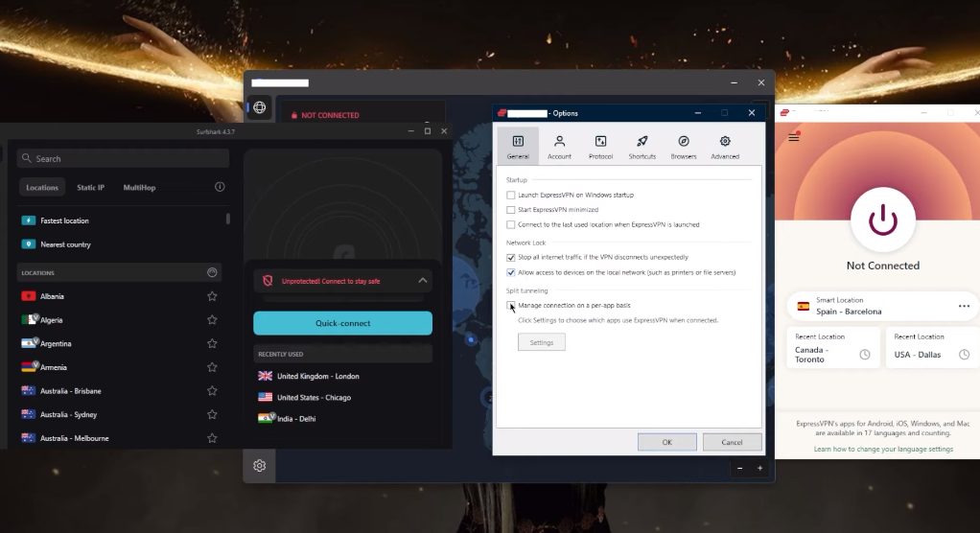
Task: Click the ExpressVPN power connect button
Action: click(x=882, y=220)
